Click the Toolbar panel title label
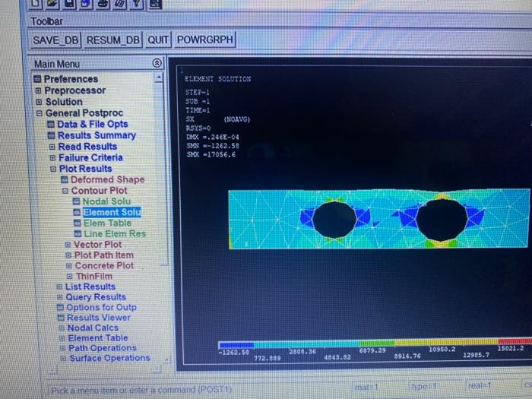Screen dimensions: 532x399 (47, 21)
